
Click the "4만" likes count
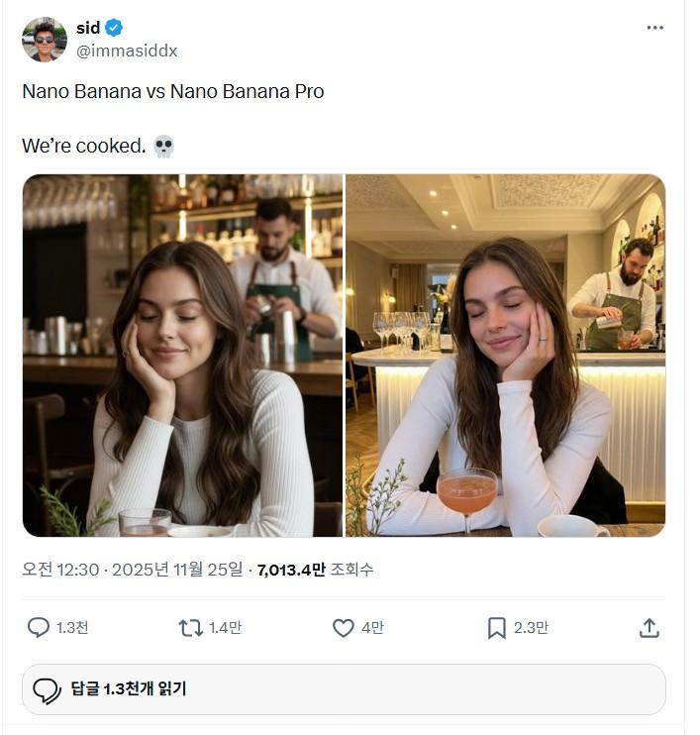click(x=372, y=628)
